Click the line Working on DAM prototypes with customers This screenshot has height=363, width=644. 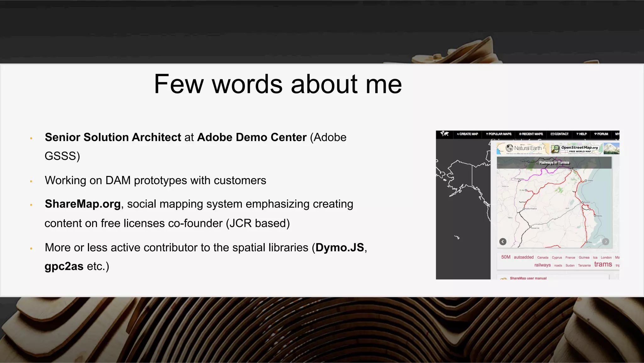(x=155, y=180)
